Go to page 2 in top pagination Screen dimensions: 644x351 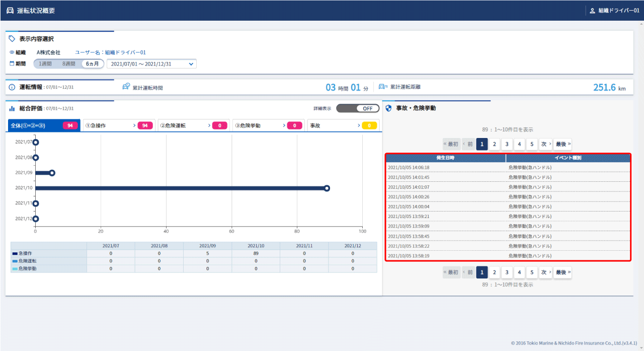click(x=495, y=145)
